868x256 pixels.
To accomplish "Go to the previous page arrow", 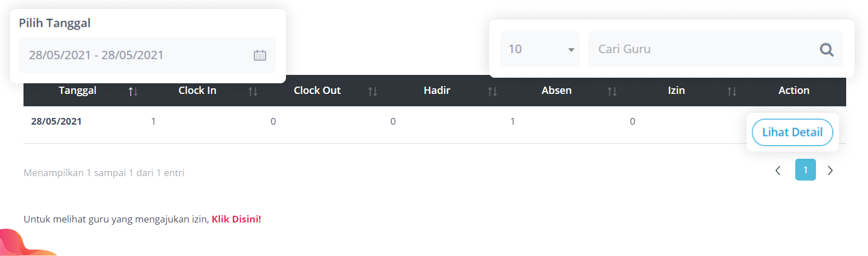I will point(778,170).
